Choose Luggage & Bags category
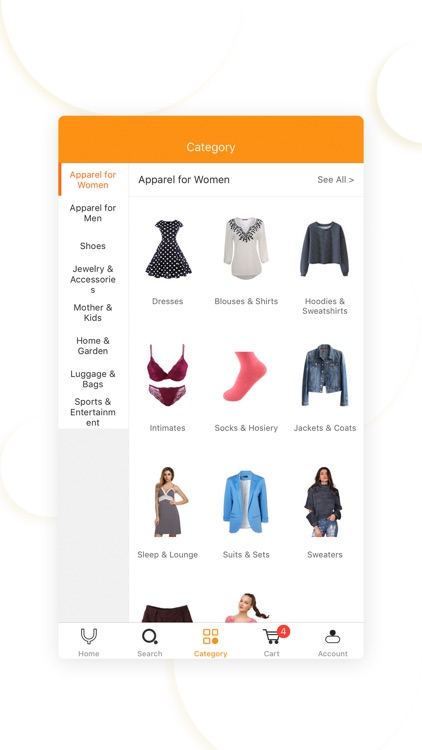Image resolution: width=422 pixels, height=750 pixels. coord(93,379)
